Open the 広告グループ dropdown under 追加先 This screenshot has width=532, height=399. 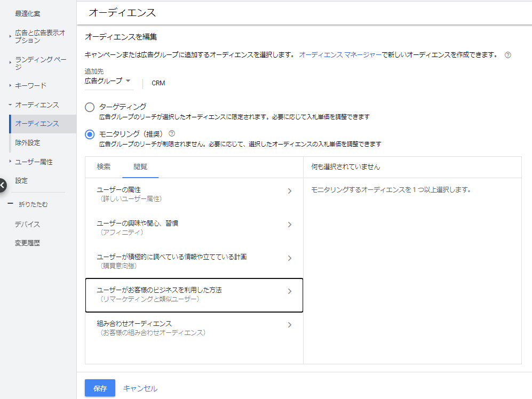(108, 81)
